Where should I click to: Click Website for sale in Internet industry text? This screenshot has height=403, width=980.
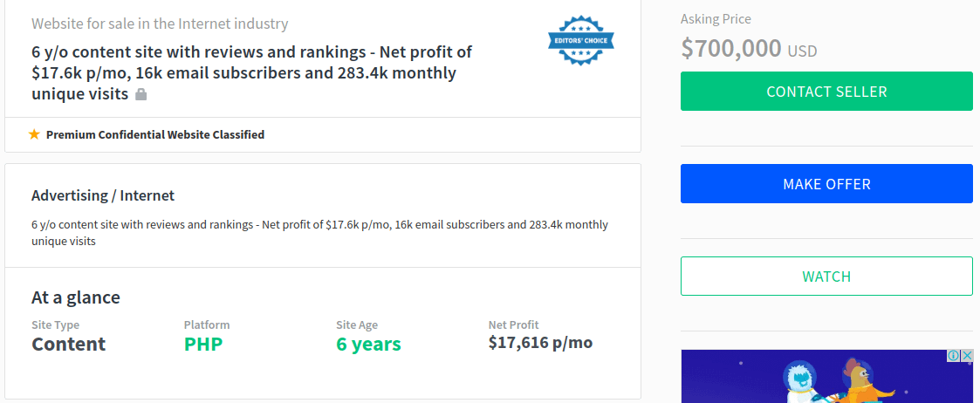[x=160, y=24]
